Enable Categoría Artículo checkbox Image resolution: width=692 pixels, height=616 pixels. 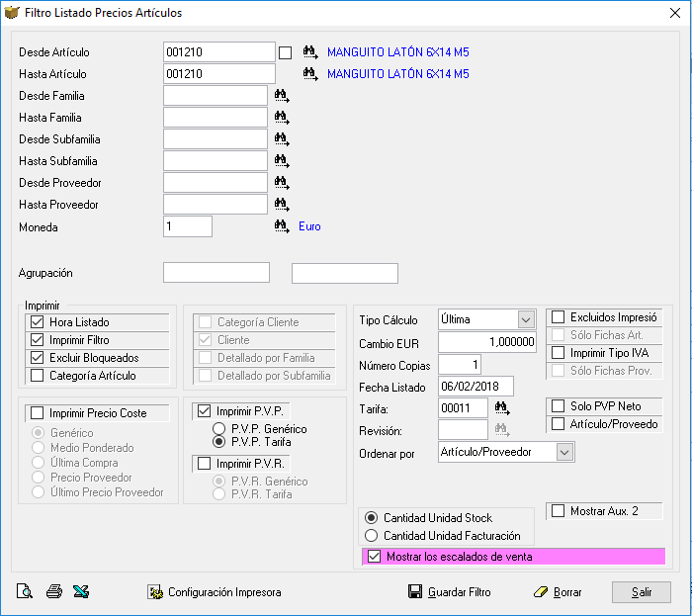38,376
